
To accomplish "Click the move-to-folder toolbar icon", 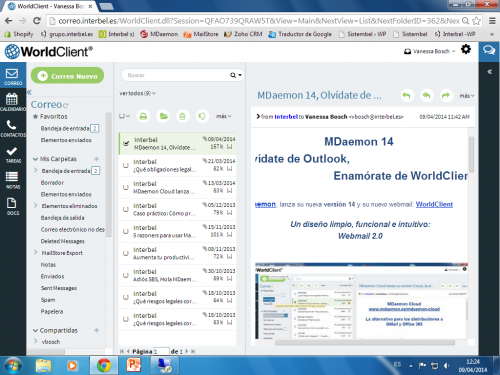I will 163,116.
